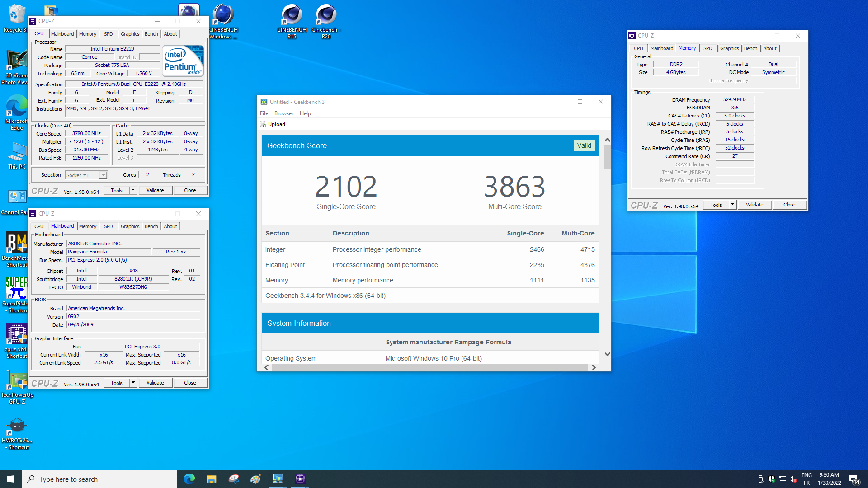Open Microsoft Edge desktop shortcut
This screenshot has width=868, height=488.
(16, 113)
